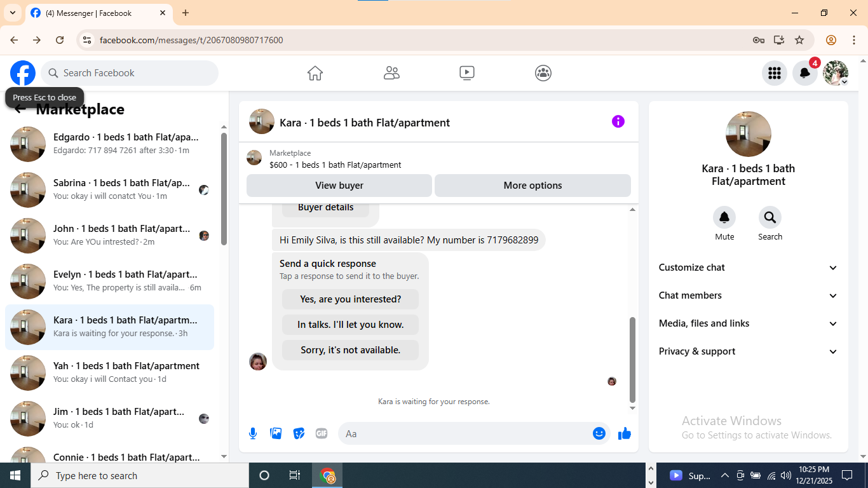Image resolution: width=868 pixels, height=488 pixels.
Task: Mute the Kara conversation
Action: [x=724, y=218]
